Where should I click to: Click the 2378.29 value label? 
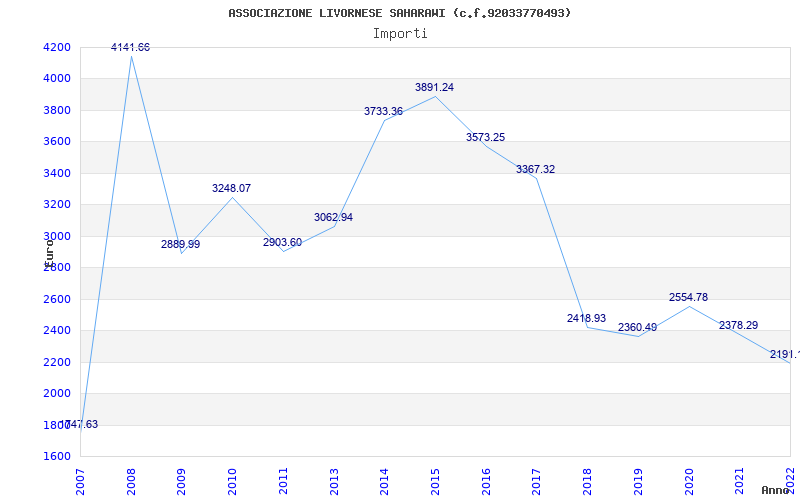(739, 326)
